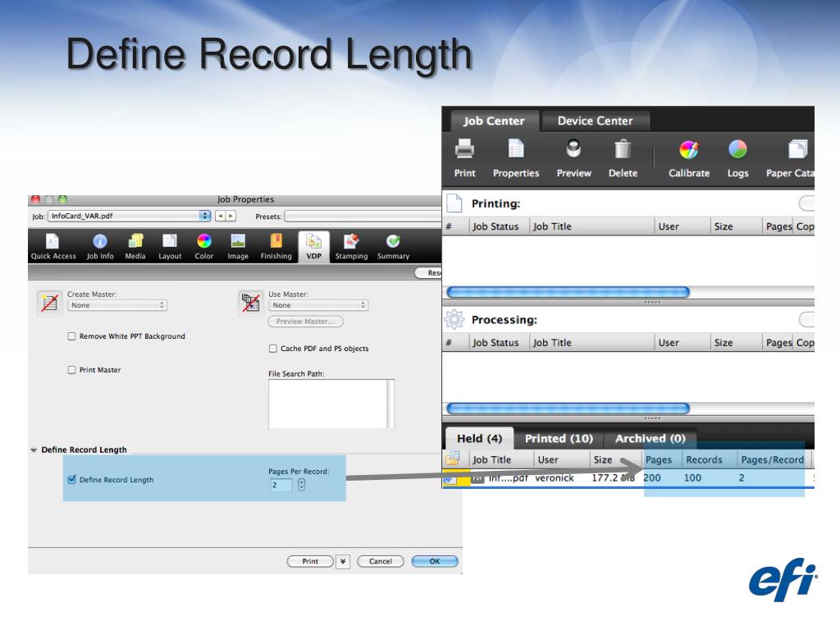Go to next job arrow
This screenshot has height=630, width=840.
pos(231,216)
